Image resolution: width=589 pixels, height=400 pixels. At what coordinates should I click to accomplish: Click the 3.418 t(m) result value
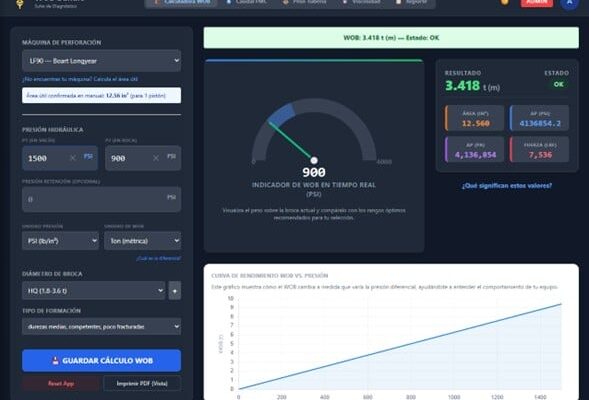coord(472,86)
